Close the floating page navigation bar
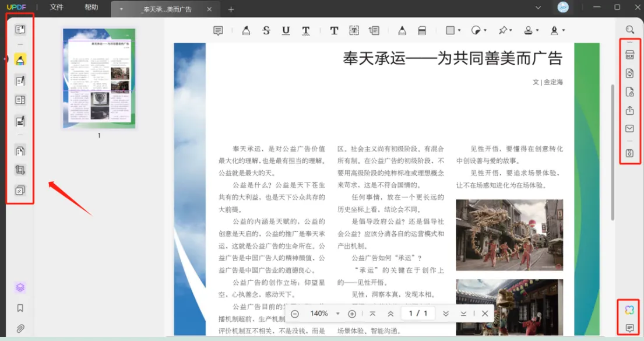The width and height of the screenshot is (644, 341). [x=485, y=314]
